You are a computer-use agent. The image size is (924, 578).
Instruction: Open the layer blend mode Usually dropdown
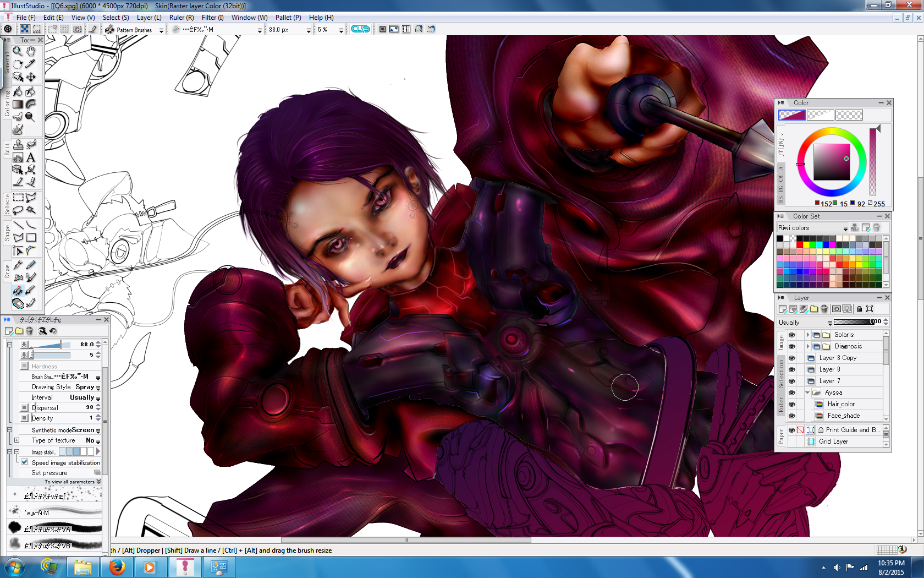point(805,323)
